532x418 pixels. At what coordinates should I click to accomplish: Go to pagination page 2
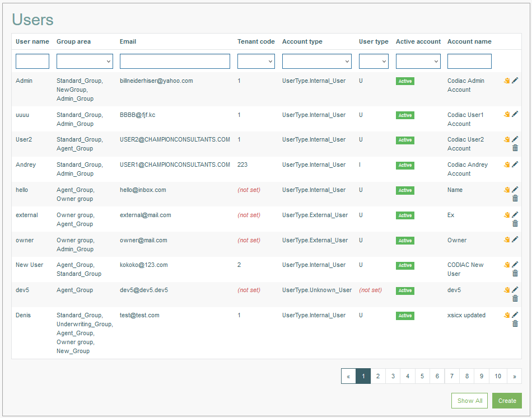378,376
